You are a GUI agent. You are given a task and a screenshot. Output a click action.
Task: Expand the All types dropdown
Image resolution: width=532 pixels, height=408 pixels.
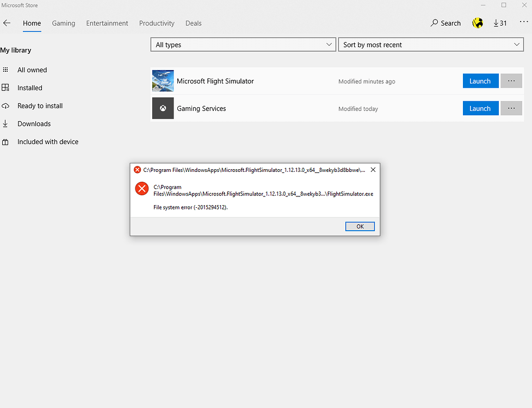tap(243, 45)
